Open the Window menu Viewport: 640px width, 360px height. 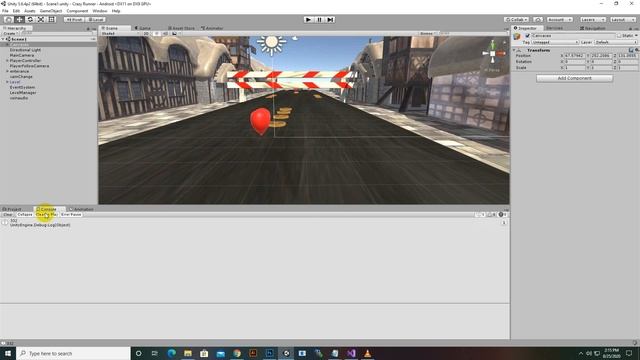click(100, 11)
